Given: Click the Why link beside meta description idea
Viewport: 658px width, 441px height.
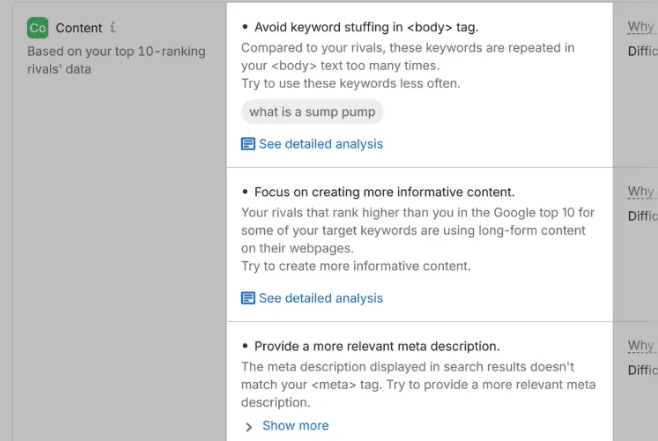Looking at the screenshot, I should tap(641, 346).
